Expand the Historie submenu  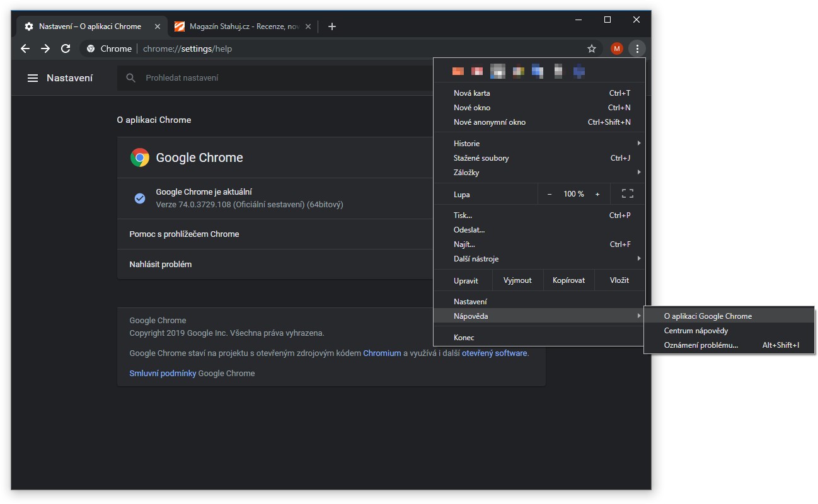pyautogui.click(x=539, y=144)
